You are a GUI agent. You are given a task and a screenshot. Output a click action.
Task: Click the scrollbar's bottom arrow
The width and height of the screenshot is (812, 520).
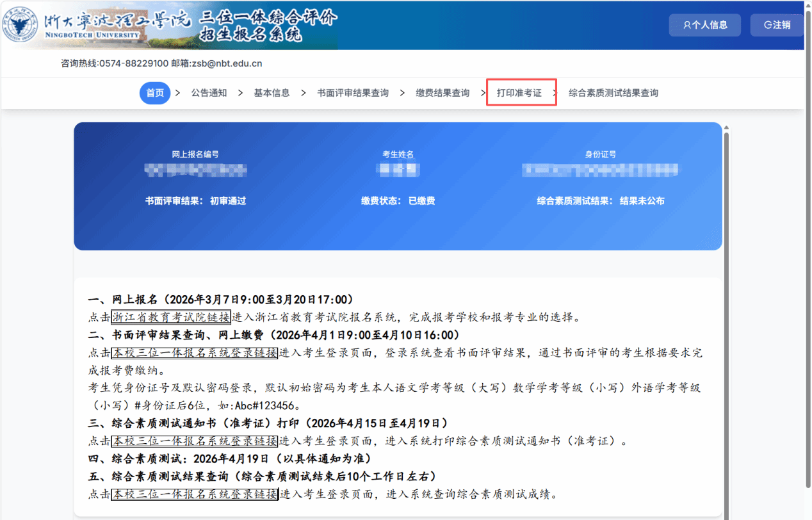tap(726, 515)
